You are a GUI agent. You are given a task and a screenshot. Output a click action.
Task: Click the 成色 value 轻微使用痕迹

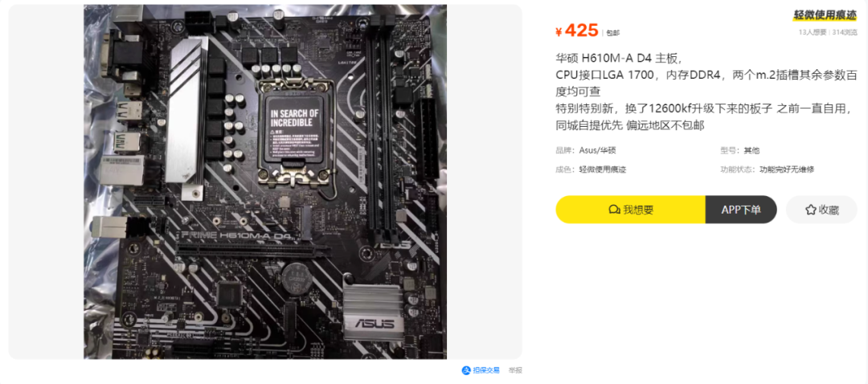603,170
